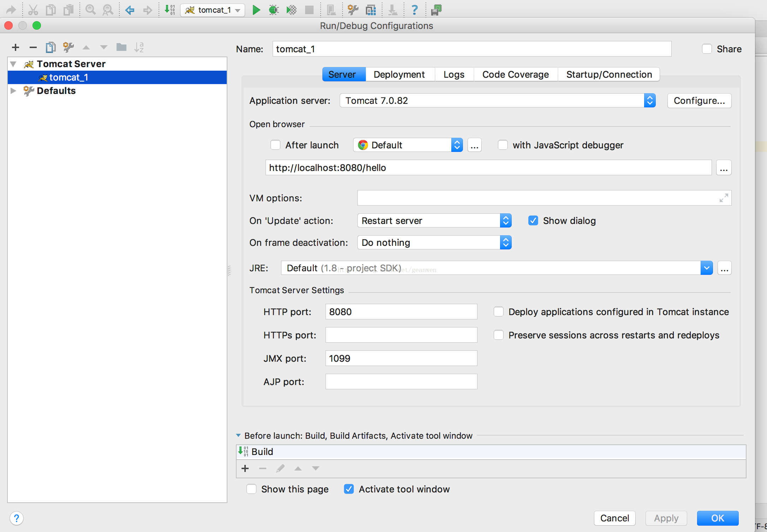Click the Cancel button
767x532 pixels.
click(x=614, y=518)
